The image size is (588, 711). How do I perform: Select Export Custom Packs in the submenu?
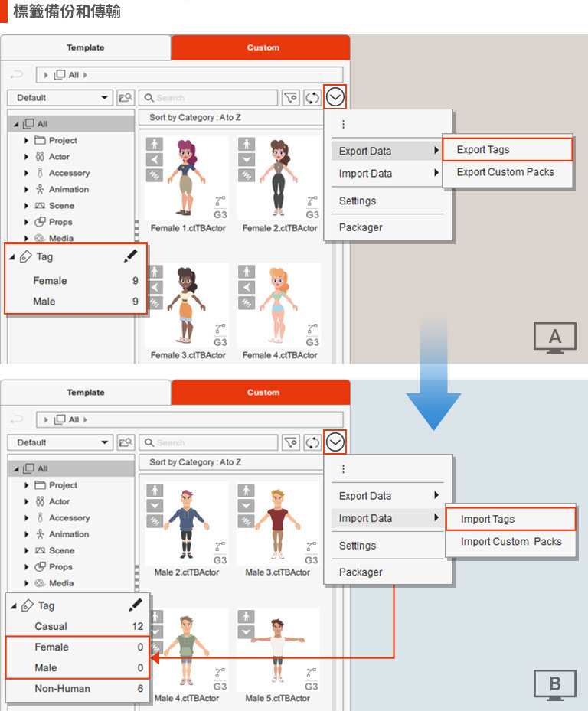505,172
